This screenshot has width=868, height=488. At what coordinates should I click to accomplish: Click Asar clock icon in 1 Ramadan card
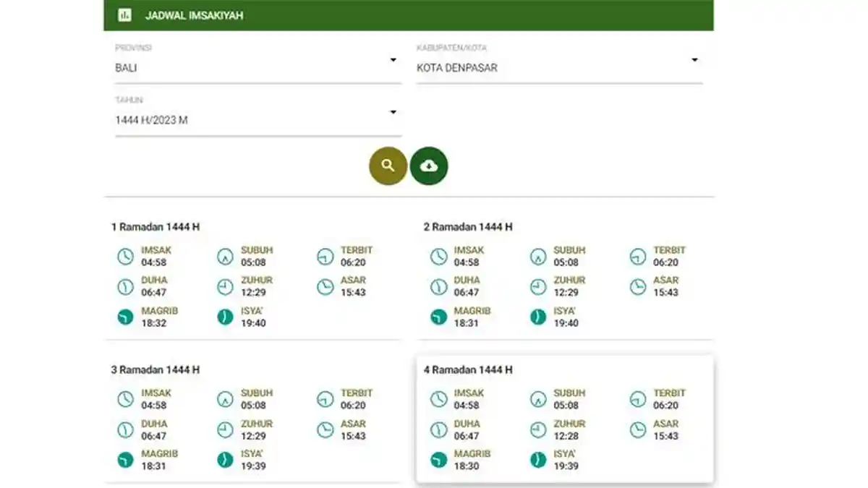[325, 287]
